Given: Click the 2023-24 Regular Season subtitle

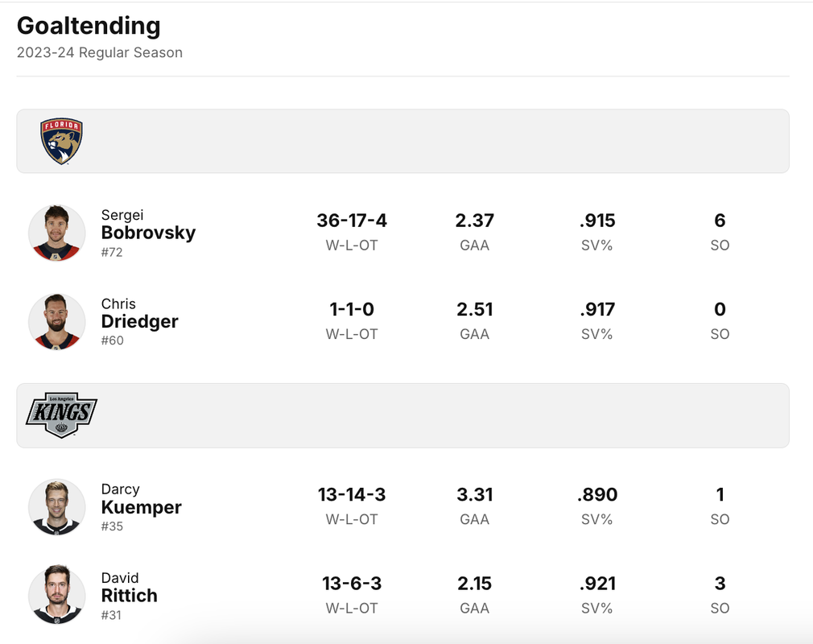Looking at the screenshot, I should [100, 52].
